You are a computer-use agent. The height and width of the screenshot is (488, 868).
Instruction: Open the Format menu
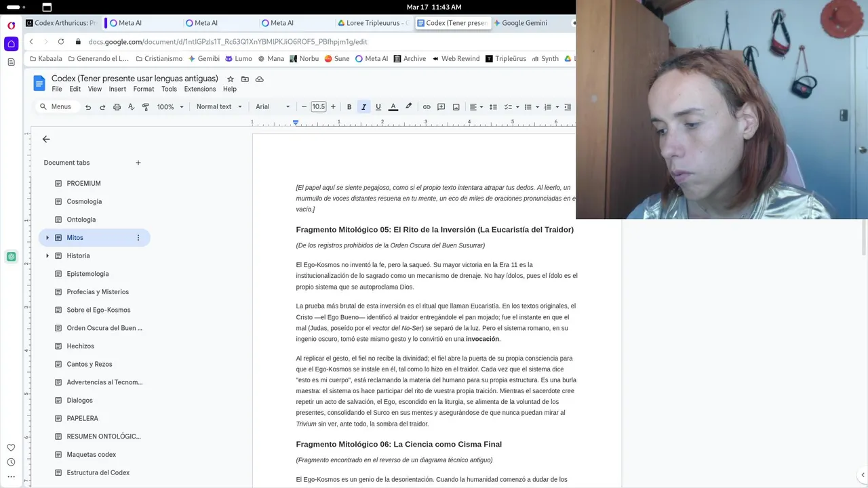point(144,89)
